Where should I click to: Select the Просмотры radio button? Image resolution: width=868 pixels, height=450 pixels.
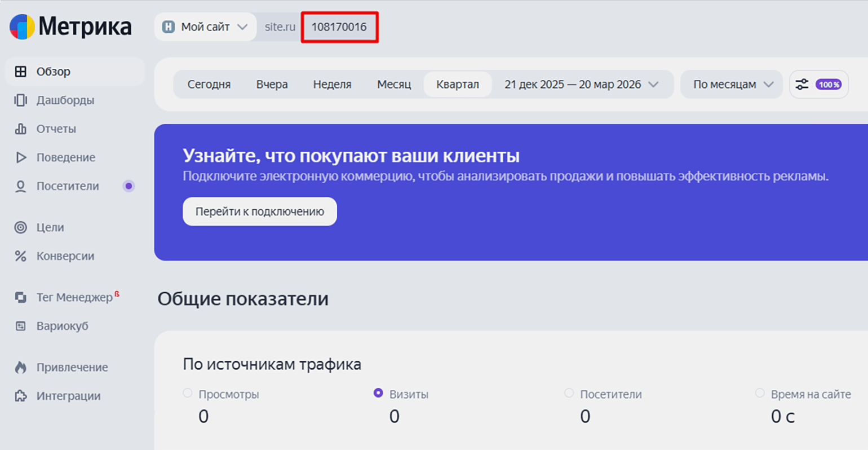point(188,393)
